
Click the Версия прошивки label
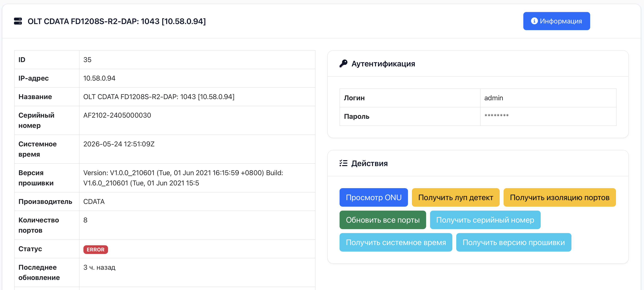tap(36, 178)
